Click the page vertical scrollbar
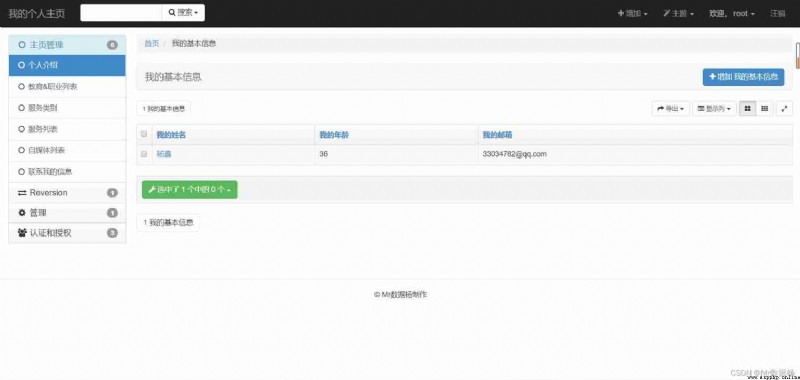This screenshot has height=380, width=800. coord(797,55)
